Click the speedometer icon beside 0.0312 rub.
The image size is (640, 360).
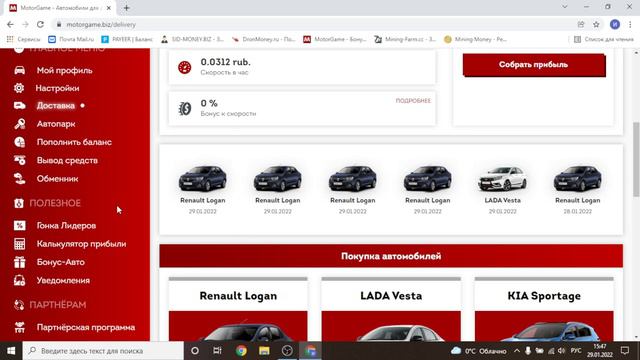click(x=184, y=67)
